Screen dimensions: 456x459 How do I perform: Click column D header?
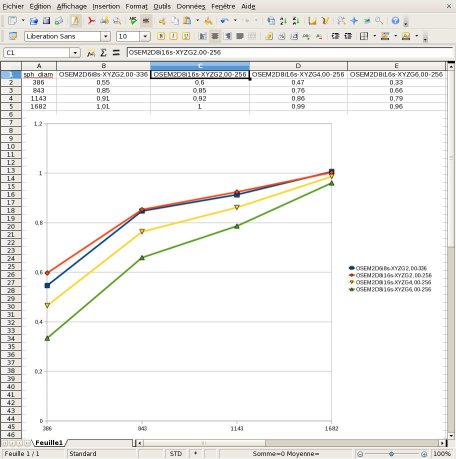pyautogui.click(x=298, y=66)
